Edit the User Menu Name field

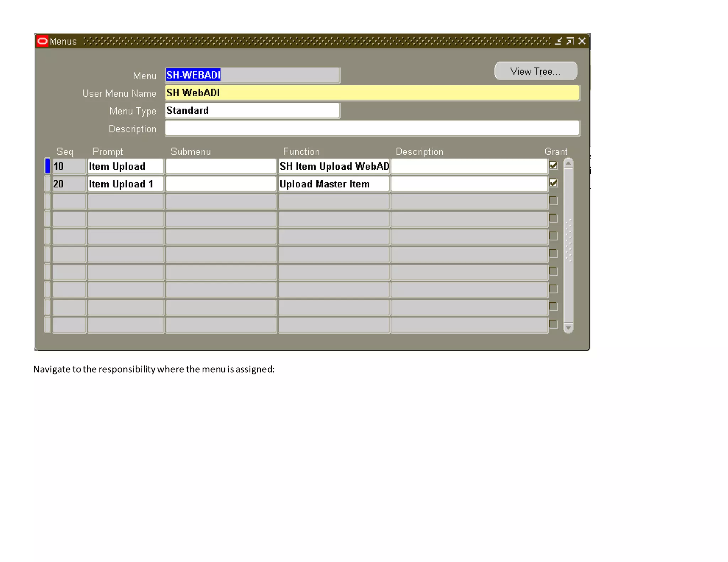[x=372, y=93]
